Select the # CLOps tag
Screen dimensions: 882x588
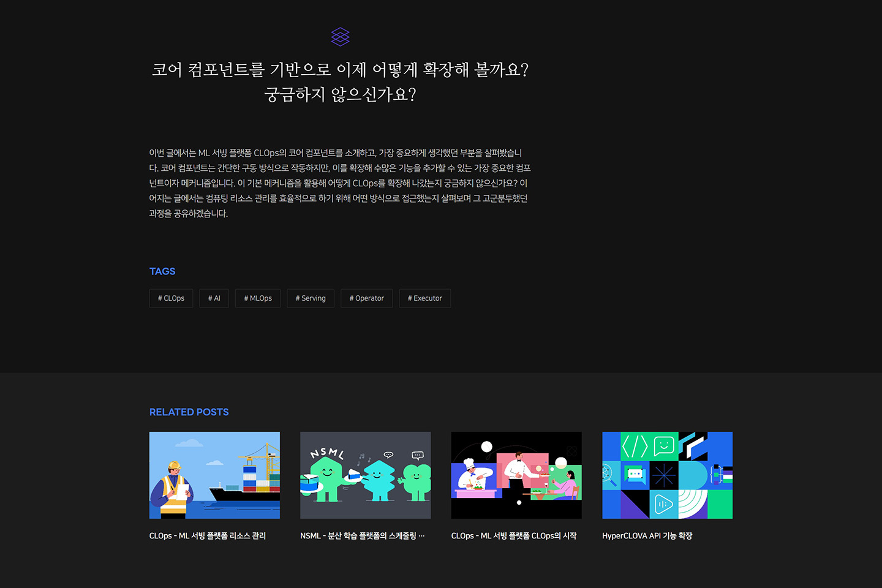click(x=171, y=298)
